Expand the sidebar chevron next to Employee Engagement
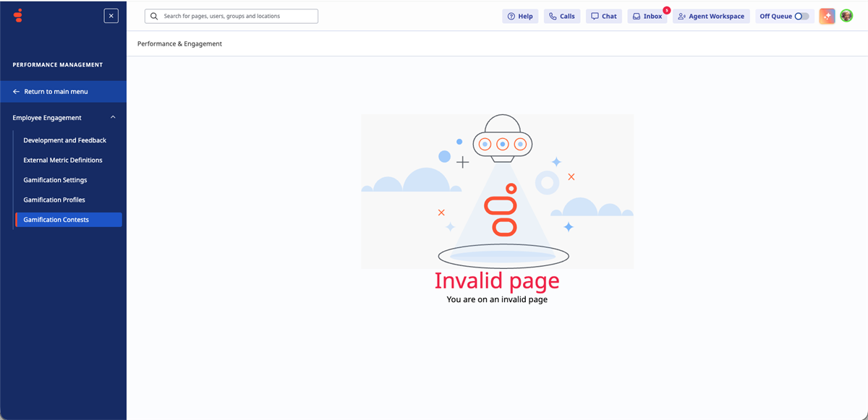The width and height of the screenshot is (868, 420). click(x=113, y=116)
